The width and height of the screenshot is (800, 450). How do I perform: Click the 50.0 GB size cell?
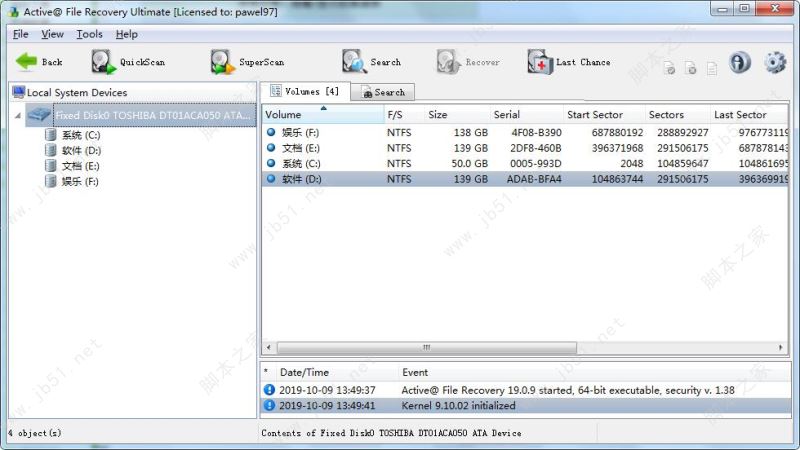point(469,164)
